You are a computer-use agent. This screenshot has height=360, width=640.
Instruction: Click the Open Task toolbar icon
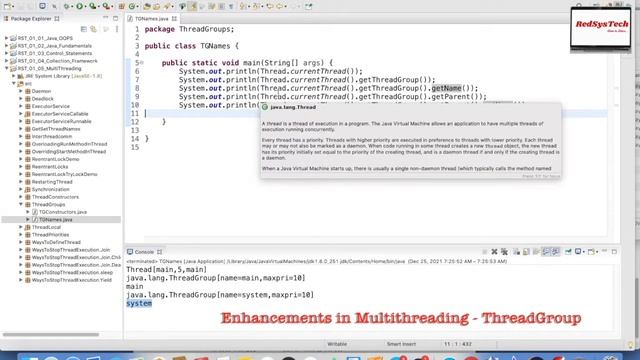(x=156, y=6)
